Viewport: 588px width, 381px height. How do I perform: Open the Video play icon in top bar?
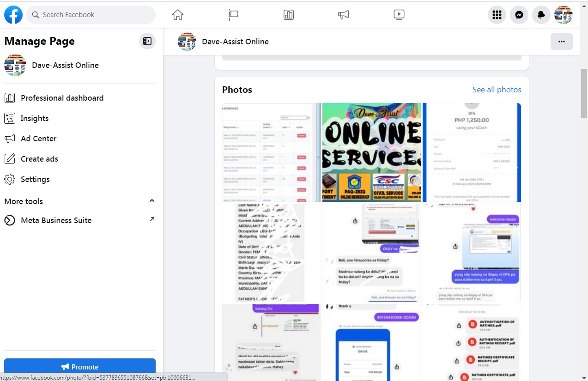coord(399,15)
